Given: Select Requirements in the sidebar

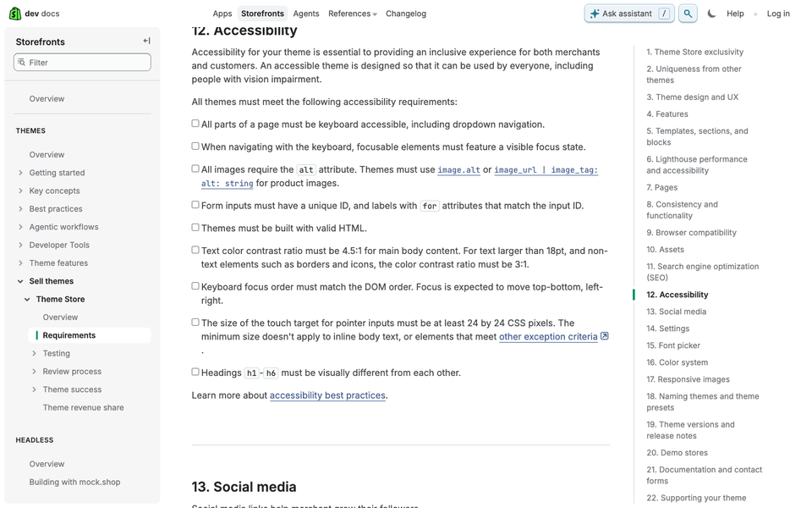Looking at the screenshot, I should click(90, 335).
